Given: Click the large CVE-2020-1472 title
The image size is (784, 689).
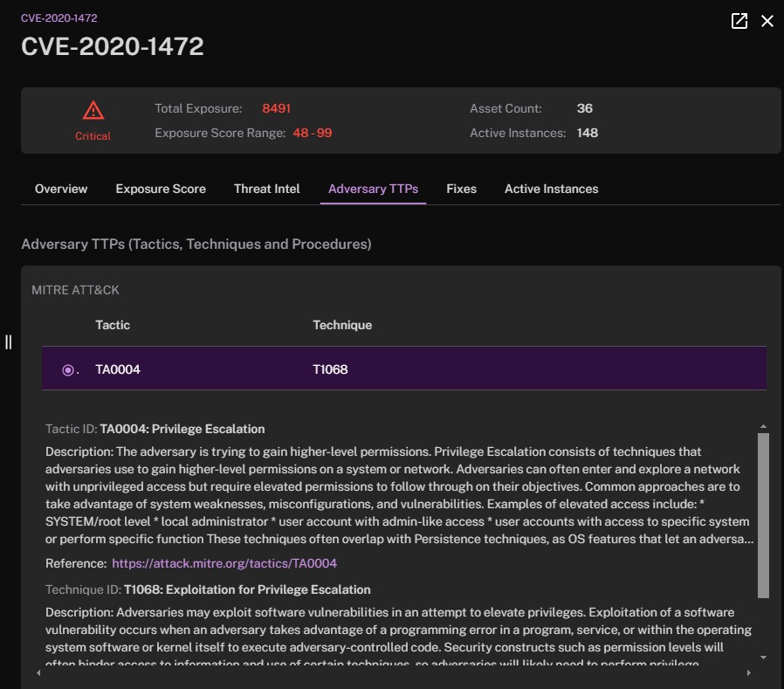Looking at the screenshot, I should [113, 46].
